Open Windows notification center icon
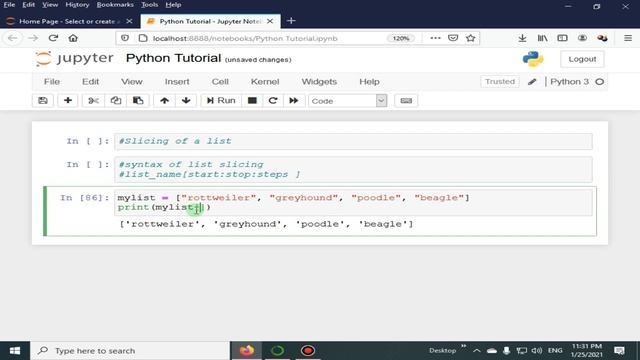The height and width of the screenshot is (360, 640). (619, 351)
